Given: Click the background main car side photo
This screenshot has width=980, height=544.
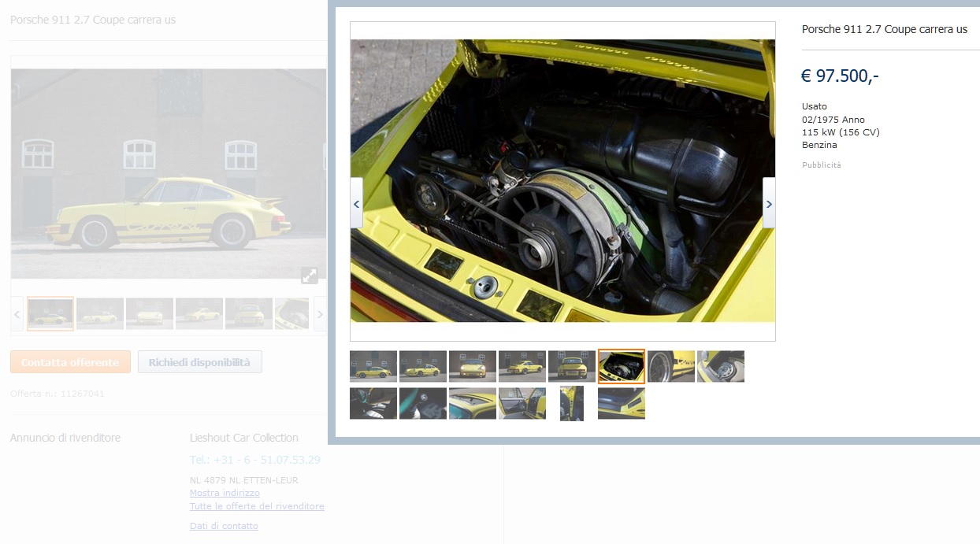Looking at the screenshot, I should coord(169,173).
